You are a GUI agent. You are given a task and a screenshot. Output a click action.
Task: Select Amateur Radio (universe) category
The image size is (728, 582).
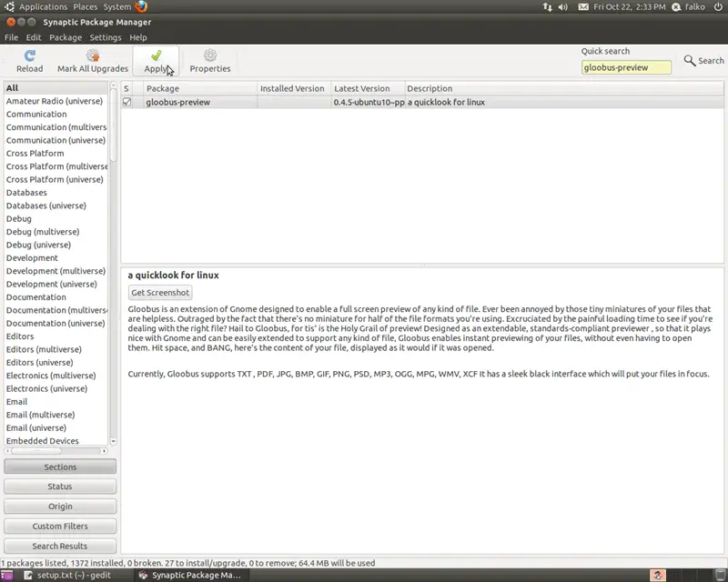(x=55, y=101)
